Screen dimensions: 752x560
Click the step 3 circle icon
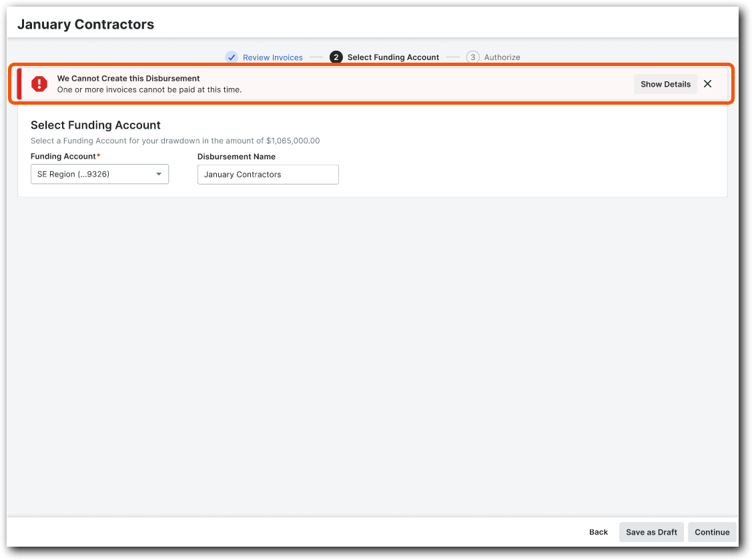coord(473,57)
